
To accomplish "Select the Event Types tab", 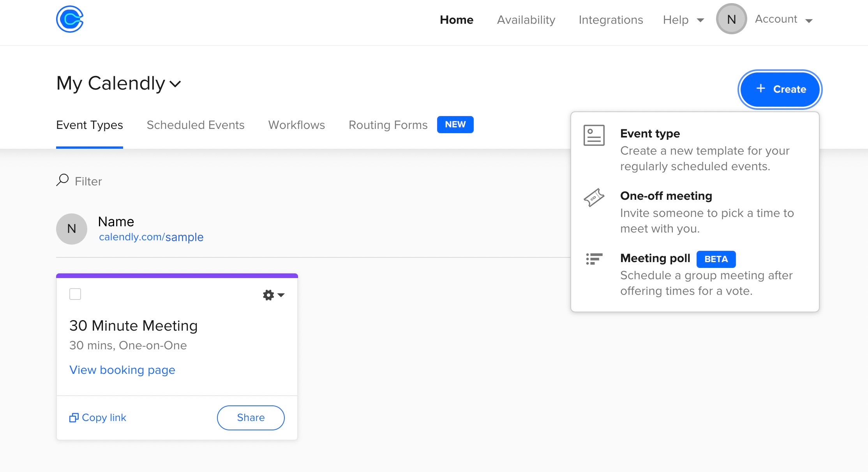I will click(x=90, y=125).
